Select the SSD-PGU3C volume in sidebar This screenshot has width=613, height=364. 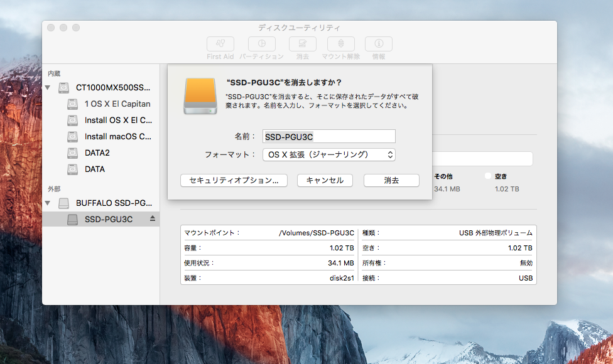(x=108, y=219)
